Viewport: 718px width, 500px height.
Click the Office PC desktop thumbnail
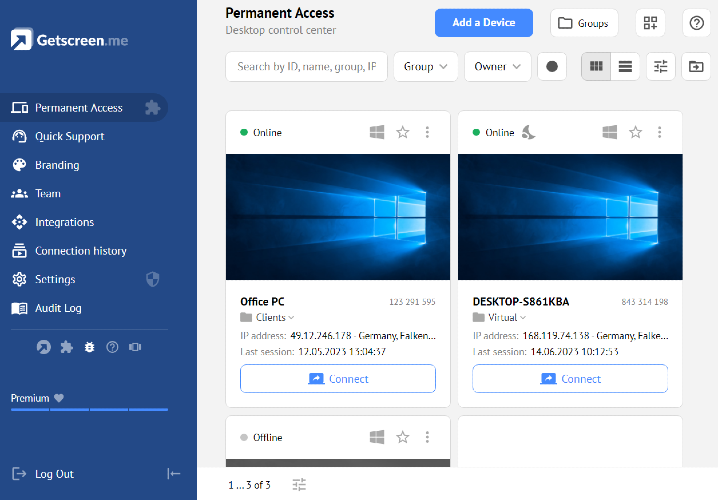click(338, 217)
